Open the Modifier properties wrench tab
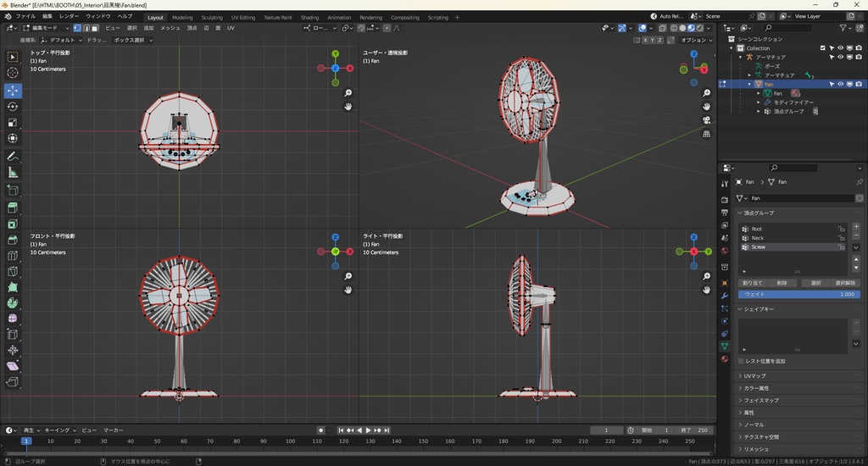 [725, 296]
